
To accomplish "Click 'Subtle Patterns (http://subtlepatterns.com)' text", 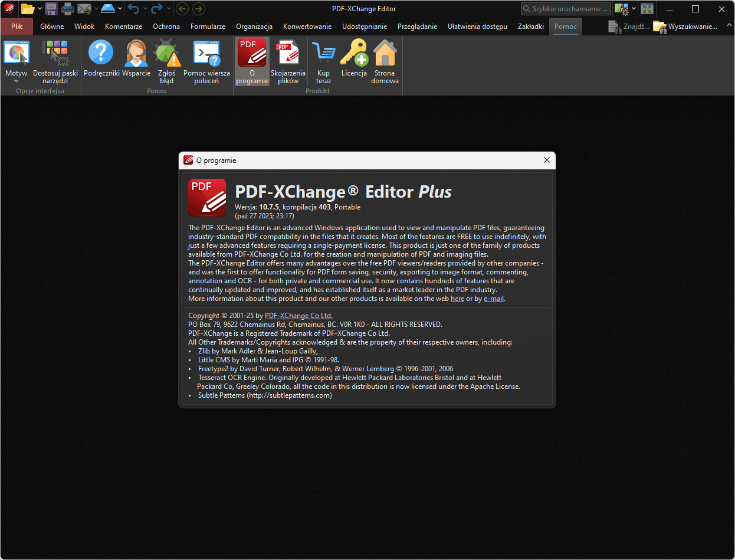I will [x=265, y=395].
